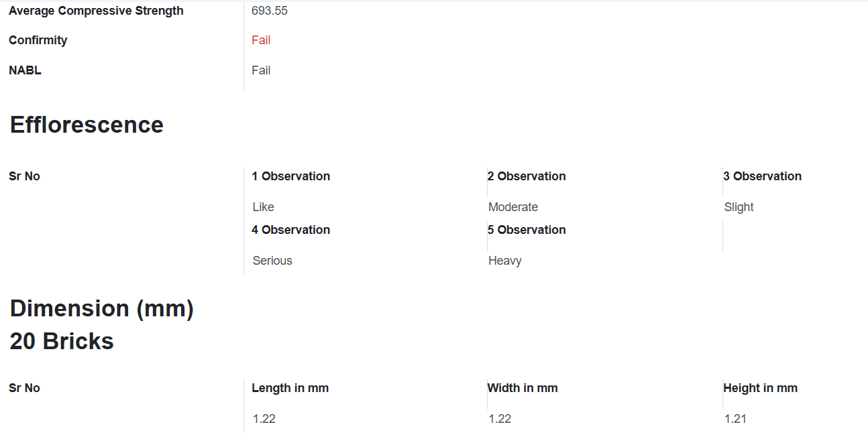The height and width of the screenshot is (445, 868).
Task: Click the Like observation value
Action: pos(264,207)
